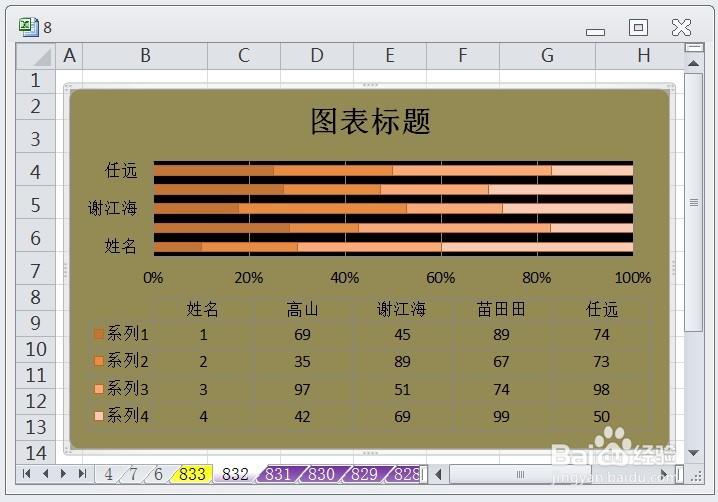Click previous sheet navigation arrow
Screen dimensions: 718x502
click(x=45, y=474)
